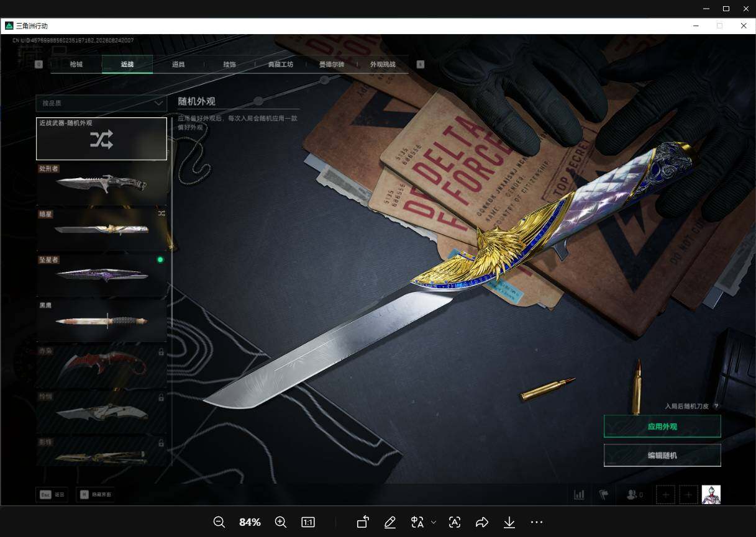Select the 暗星 knife skin
Viewport: 756px width, 537px height.
(x=101, y=229)
